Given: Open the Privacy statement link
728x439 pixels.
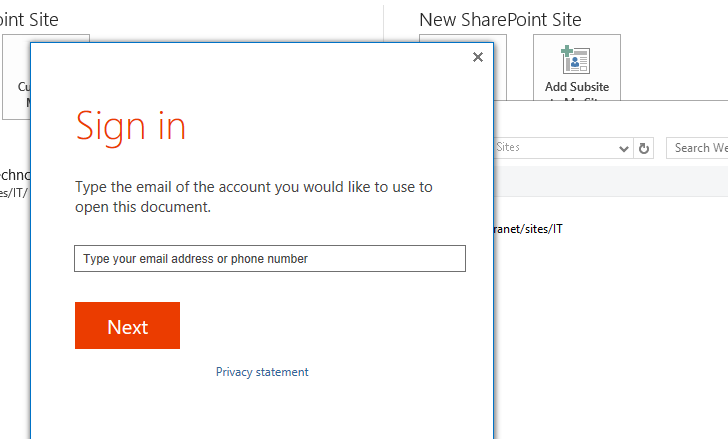Looking at the screenshot, I should click(262, 372).
